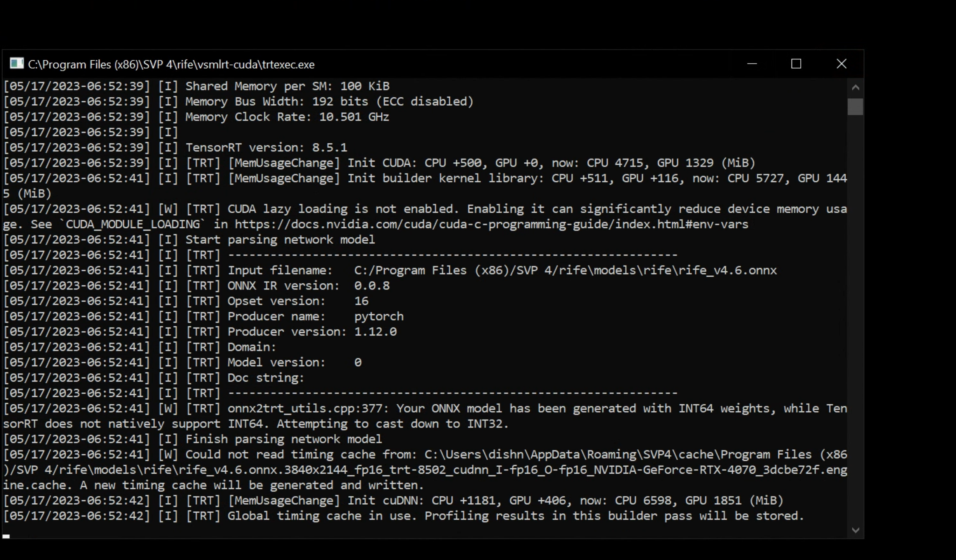Click 'Could not read timing cache from' warning
The width and height of the screenshot is (956, 560).
tap(425, 470)
